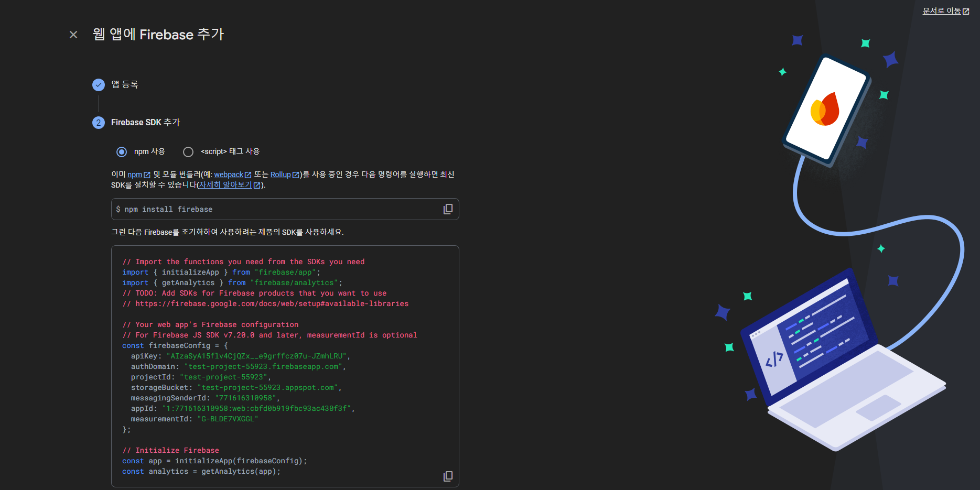Click the appId line in the config

pyautogui.click(x=243, y=408)
